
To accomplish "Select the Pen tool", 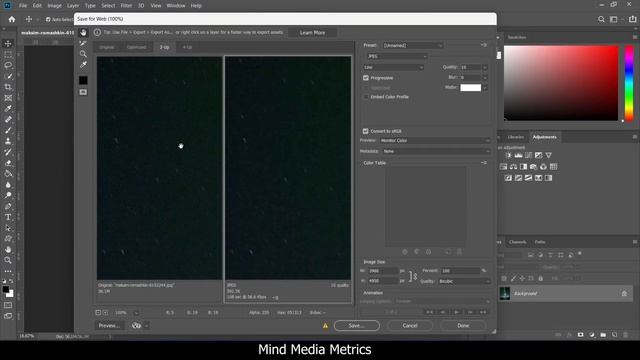I will [8, 207].
